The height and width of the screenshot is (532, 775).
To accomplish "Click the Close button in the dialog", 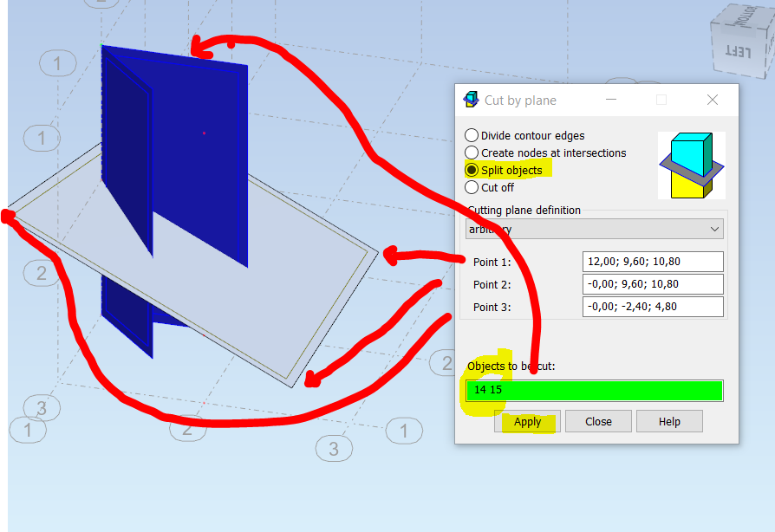I will click(598, 421).
